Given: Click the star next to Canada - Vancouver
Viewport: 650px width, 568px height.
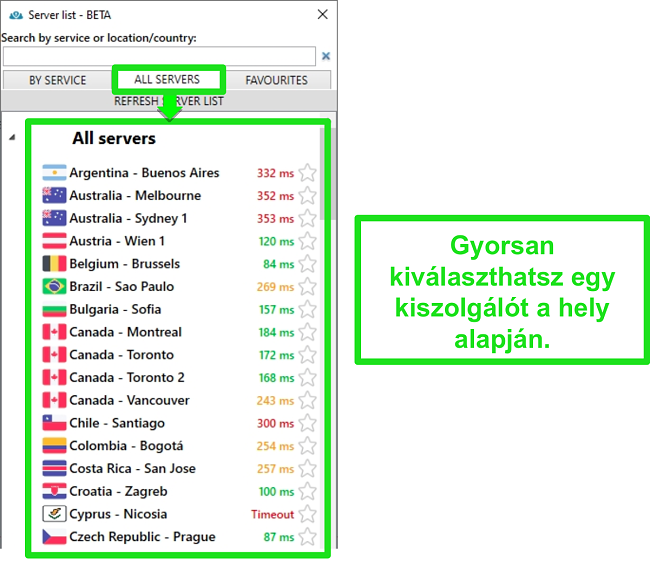Looking at the screenshot, I should (307, 401).
